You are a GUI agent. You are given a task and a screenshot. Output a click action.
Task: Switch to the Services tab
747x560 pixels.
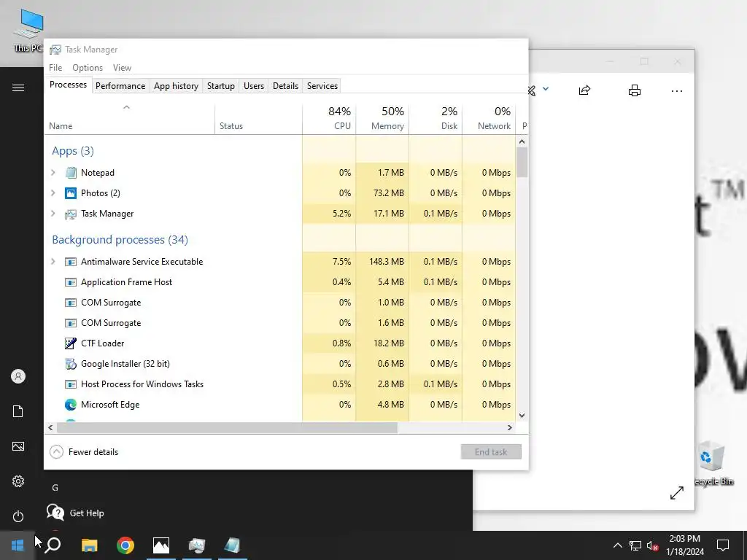[322, 86]
